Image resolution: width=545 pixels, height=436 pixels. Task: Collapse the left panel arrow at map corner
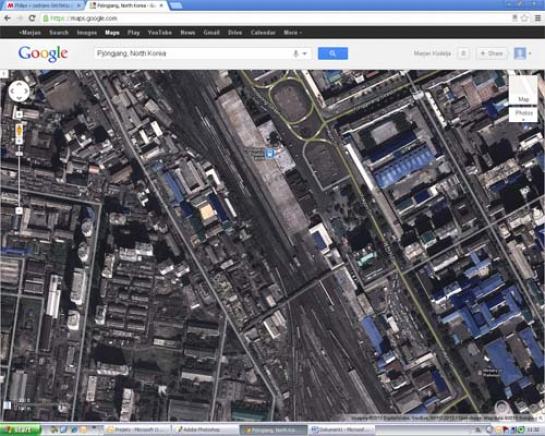point(3,74)
